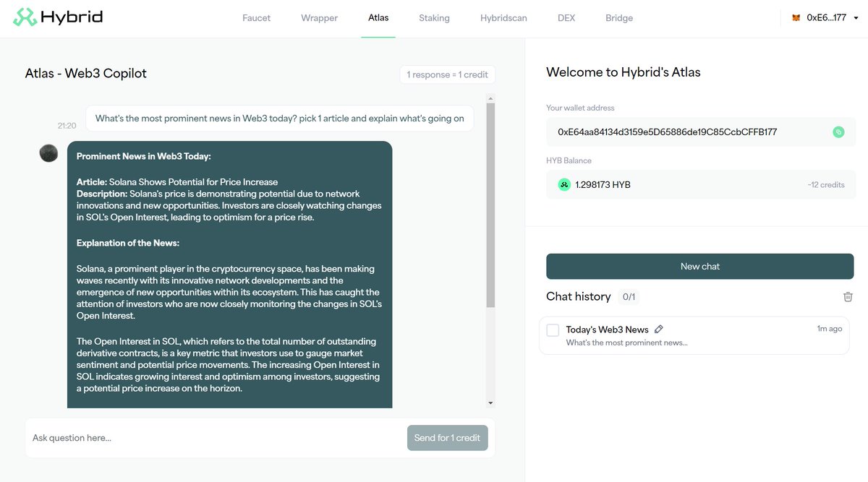Delete chat history with trash icon
The width and height of the screenshot is (868, 482).
(848, 297)
